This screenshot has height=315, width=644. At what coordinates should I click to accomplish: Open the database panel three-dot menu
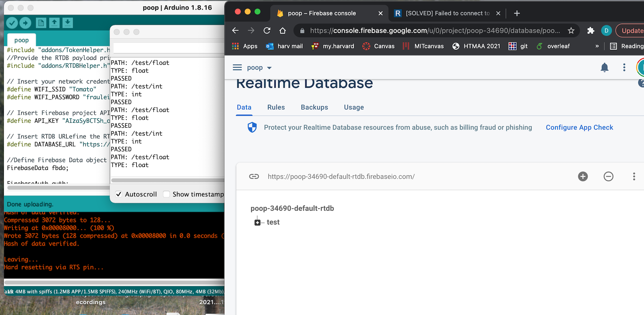tap(634, 176)
